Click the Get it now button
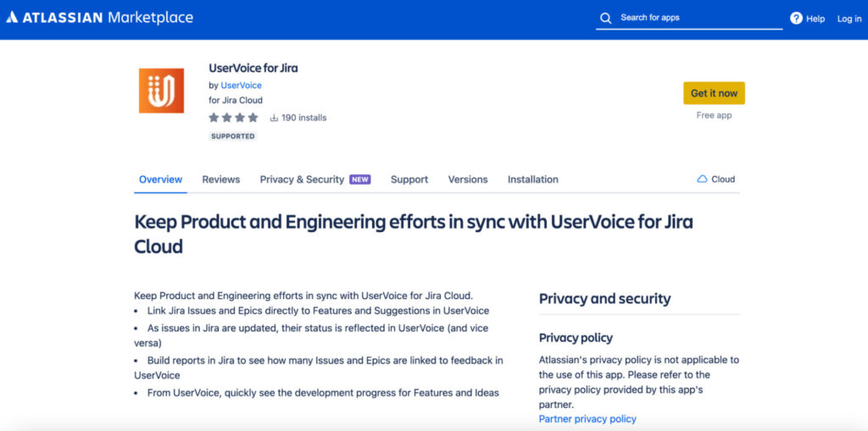 [x=714, y=93]
